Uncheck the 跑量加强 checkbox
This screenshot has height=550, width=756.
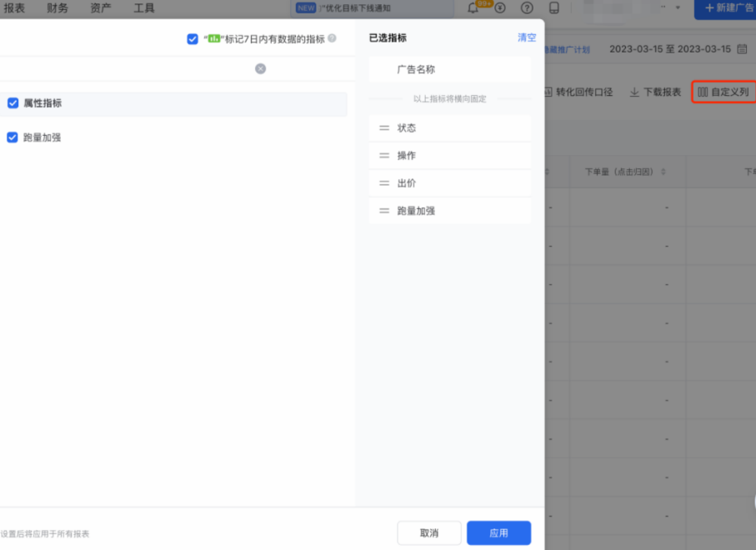coord(13,137)
